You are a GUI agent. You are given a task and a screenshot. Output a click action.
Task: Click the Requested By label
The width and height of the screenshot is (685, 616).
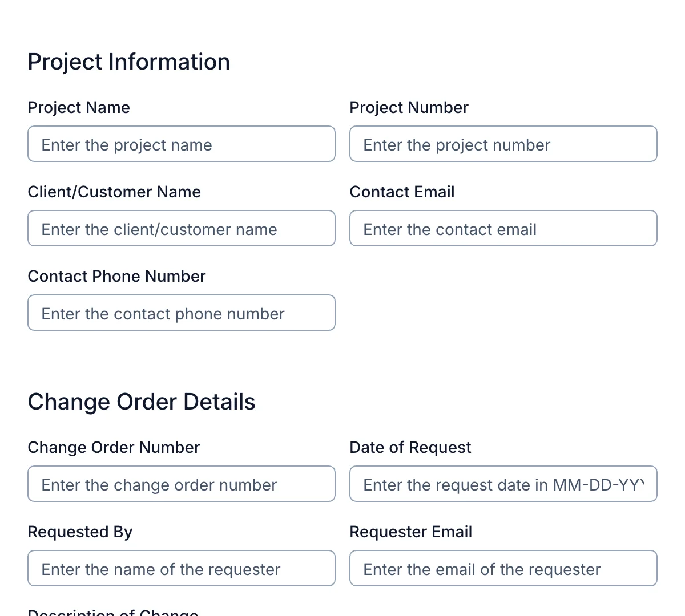(80, 532)
